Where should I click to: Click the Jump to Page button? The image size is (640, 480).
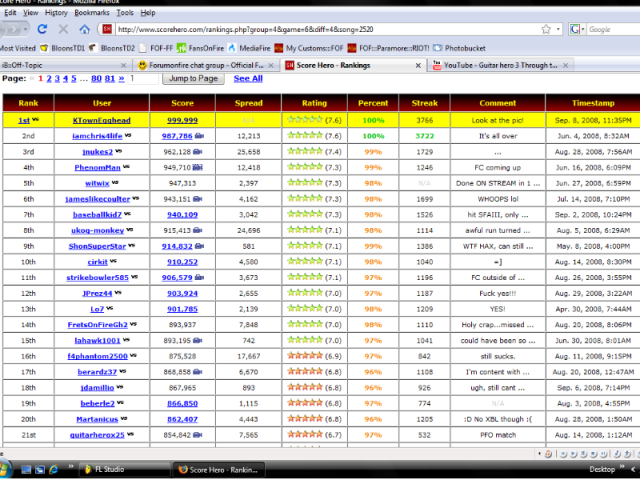pyautogui.click(x=193, y=78)
